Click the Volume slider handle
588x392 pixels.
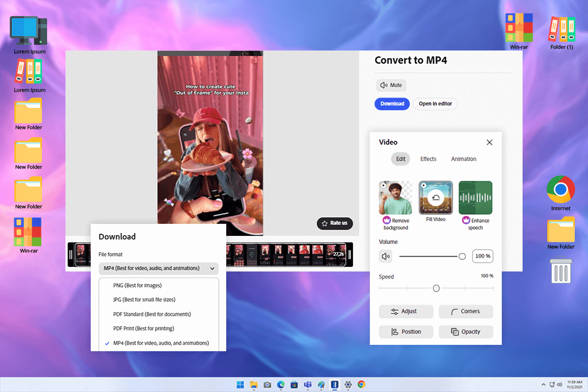pos(462,257)
